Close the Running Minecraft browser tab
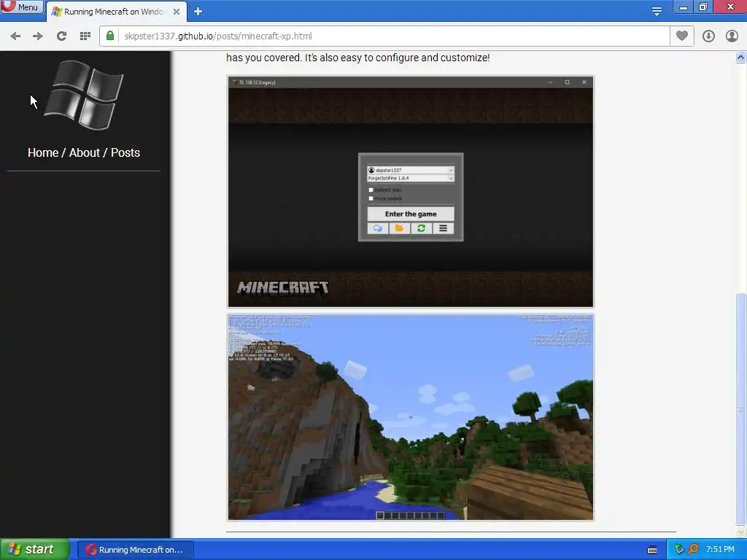The image size is (747, 560). pos(177,12)
